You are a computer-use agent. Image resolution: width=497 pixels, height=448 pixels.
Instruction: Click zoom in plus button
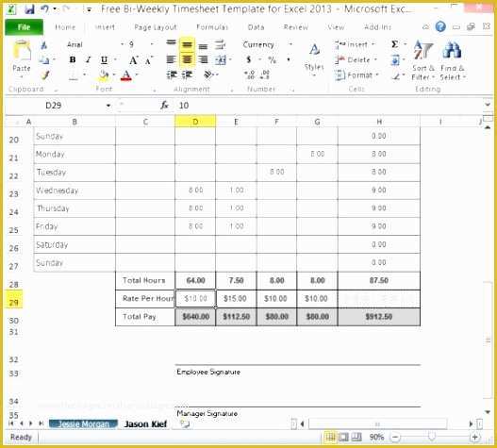point(474,438)
